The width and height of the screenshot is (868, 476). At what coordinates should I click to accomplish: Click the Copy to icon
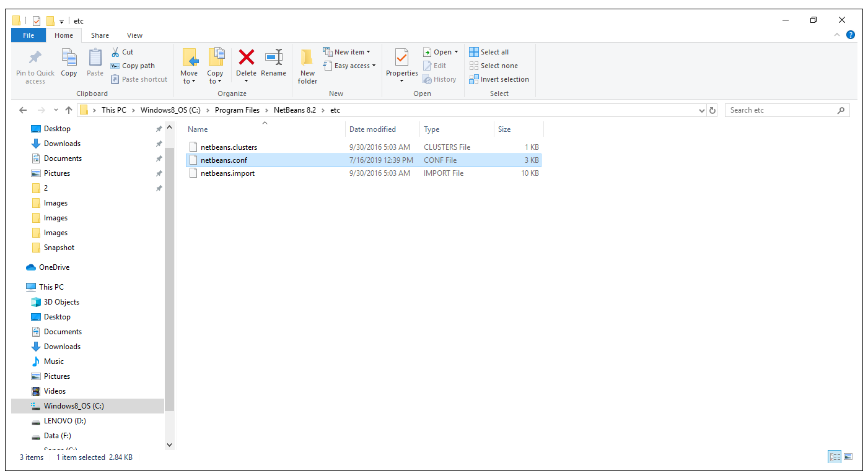pyautogui.click(x=216, y=58)
